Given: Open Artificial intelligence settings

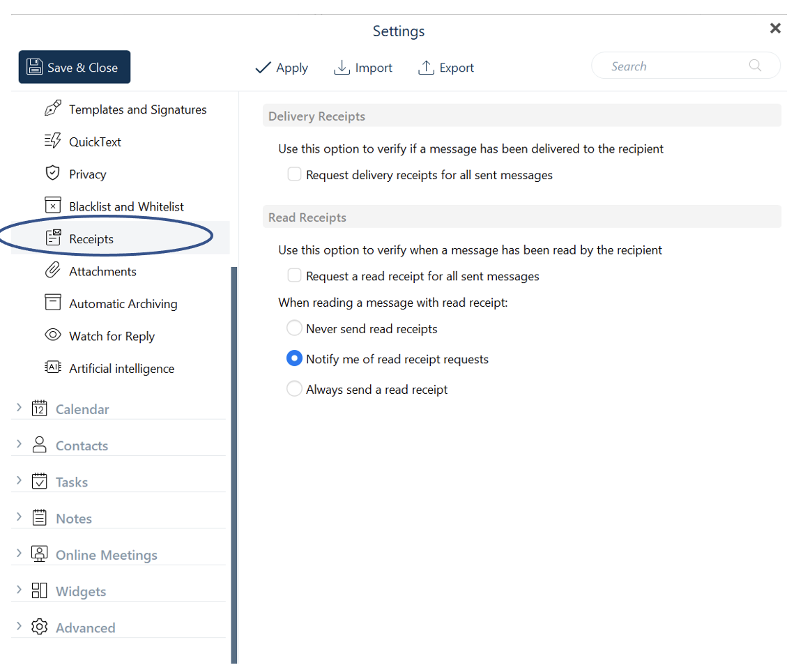Looking at the screenshot, I should 121,368.
